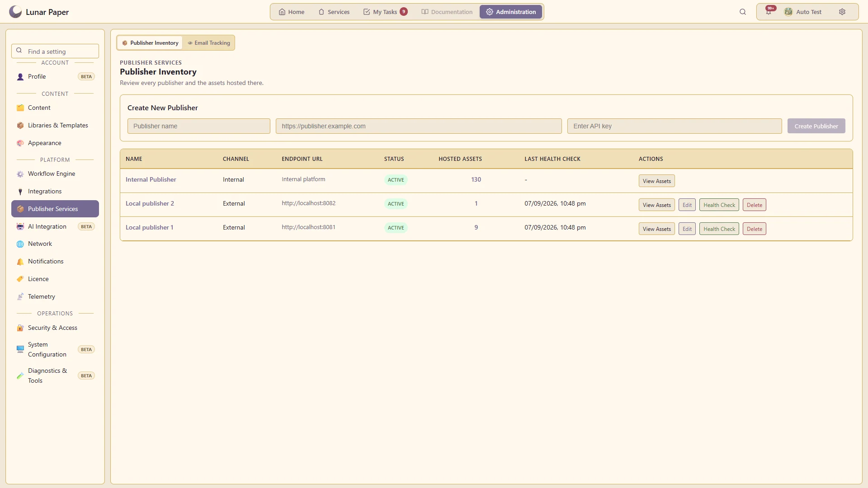Open the settings gear next to Auto Test

click(842, 12)
